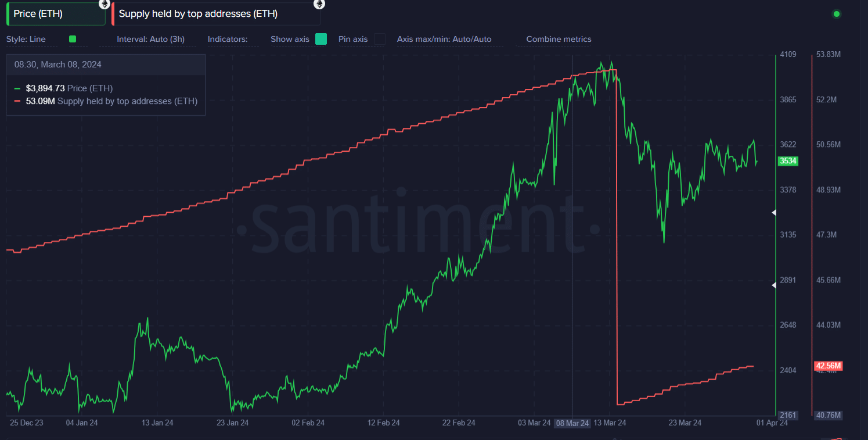Click the 44.03M supply axis label
Screen dimensions: 868x440
click(829, 325)
